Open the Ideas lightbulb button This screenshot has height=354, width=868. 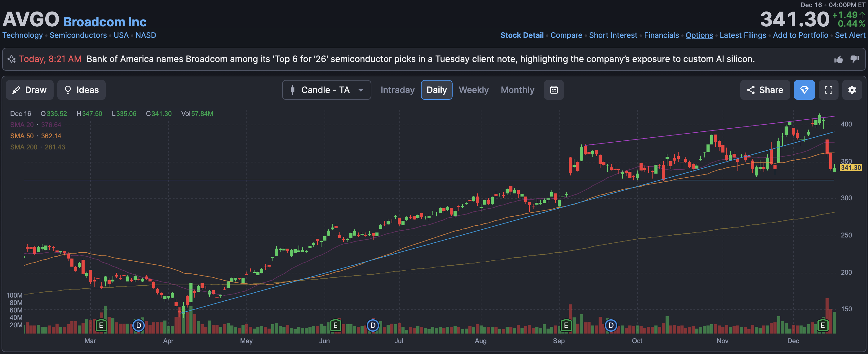tap(81, 90)
